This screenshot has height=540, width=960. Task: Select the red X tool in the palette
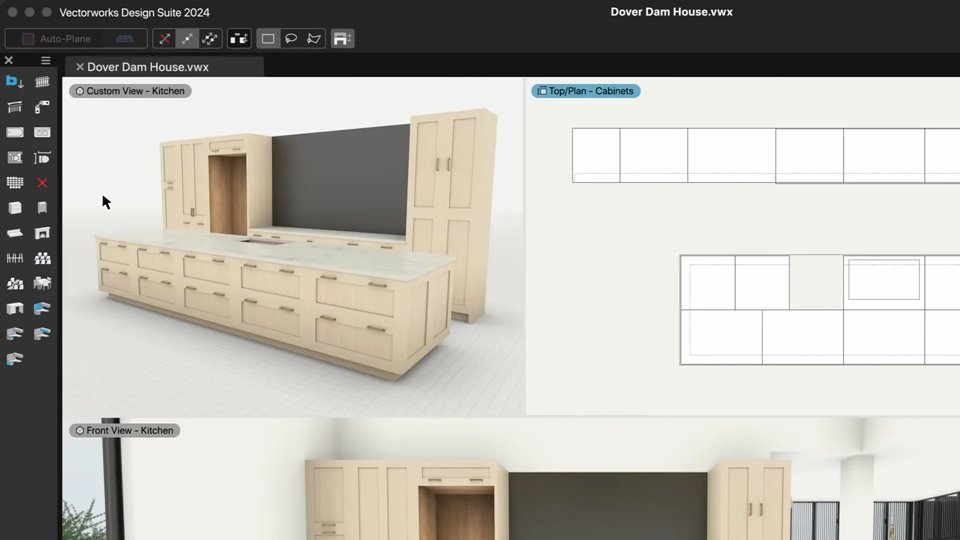tap(42, 182)
